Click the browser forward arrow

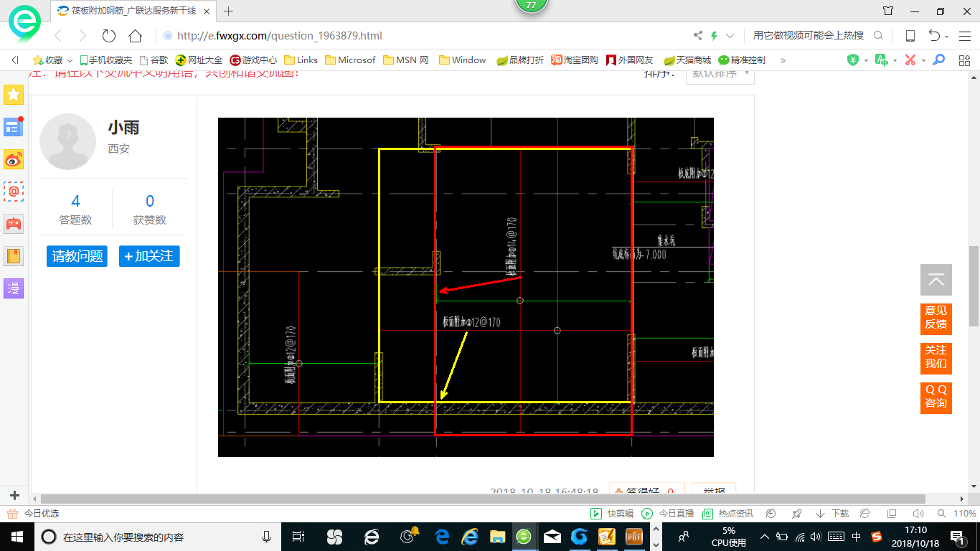(83, 36)
